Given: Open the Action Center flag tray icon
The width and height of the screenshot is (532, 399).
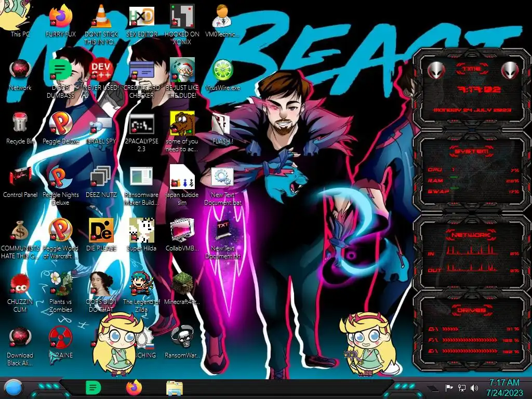Looking at the screenshot, I should pyautogui.click(x=449, y=388).
